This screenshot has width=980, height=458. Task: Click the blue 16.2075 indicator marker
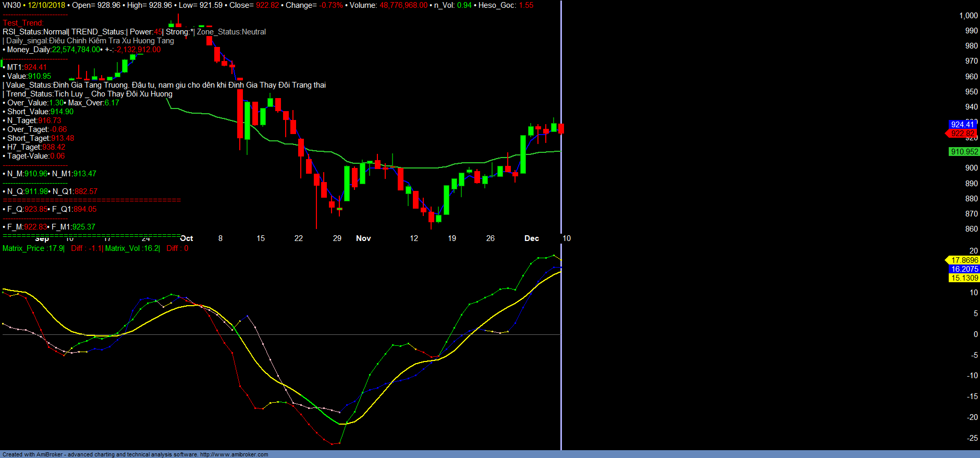[964, 269]
